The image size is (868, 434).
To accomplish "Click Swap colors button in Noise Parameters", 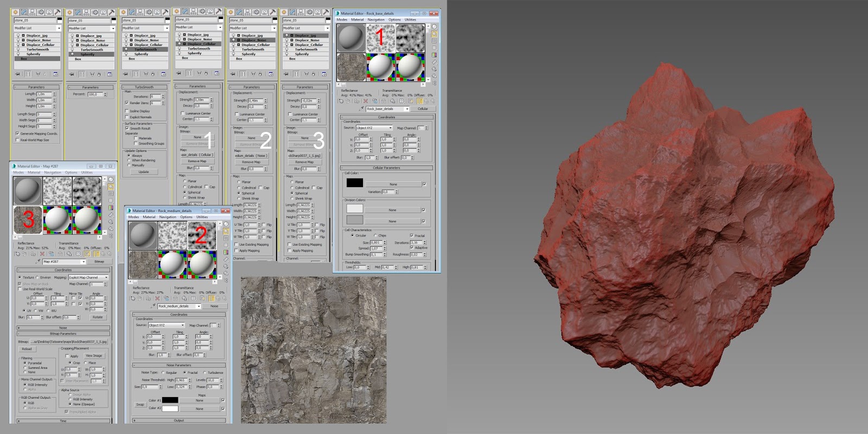I will [140, 405].
